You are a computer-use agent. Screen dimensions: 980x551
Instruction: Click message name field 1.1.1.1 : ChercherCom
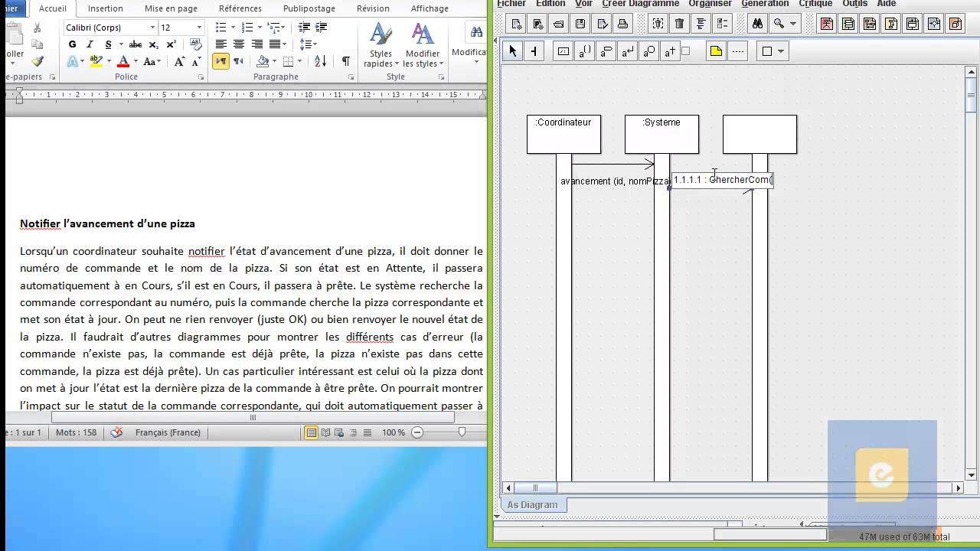[x=722, y=180]
